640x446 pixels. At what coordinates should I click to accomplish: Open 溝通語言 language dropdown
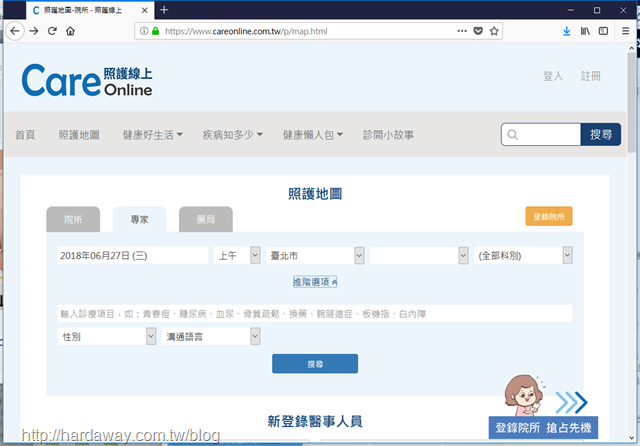[211, 337]
